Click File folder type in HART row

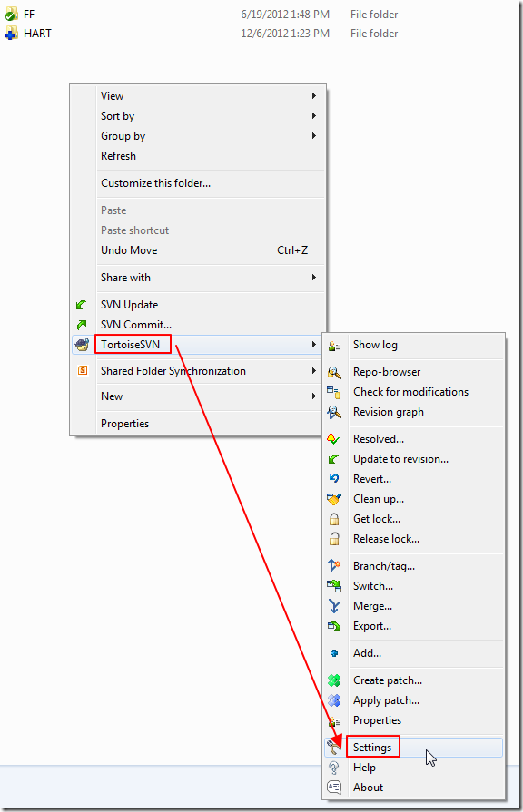click(x=374, y=34)
